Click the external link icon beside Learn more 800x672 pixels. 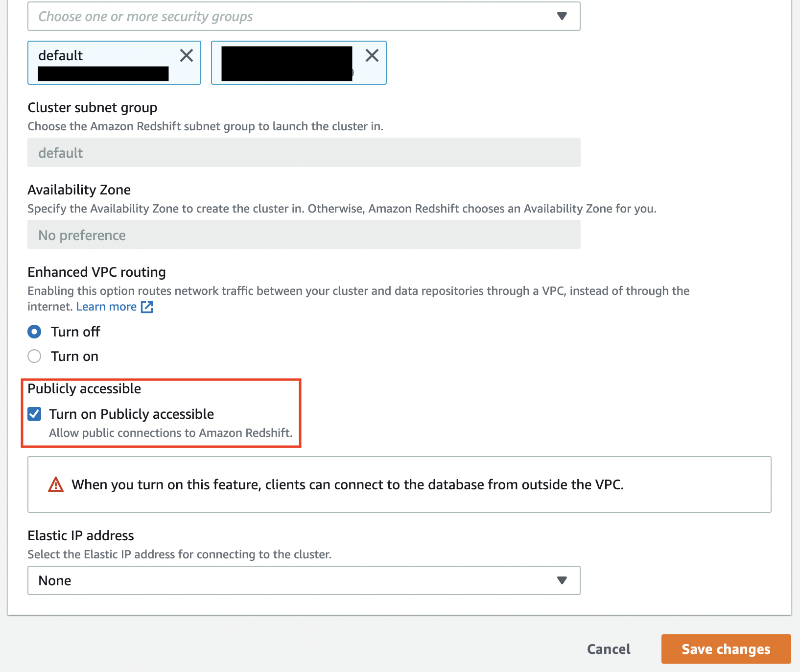point(147,307)
